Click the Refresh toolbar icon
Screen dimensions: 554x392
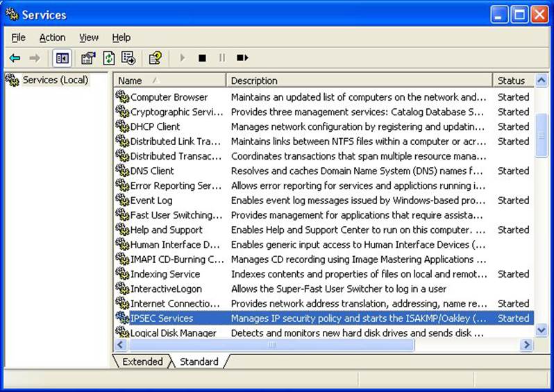coord(108,58)
